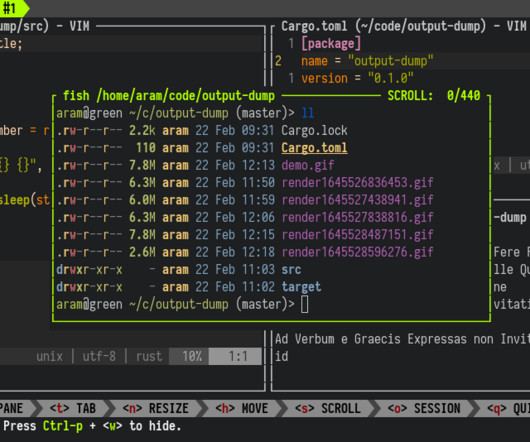Image resolution: width=530 pixels, height=442 pixels.
Task: Select MOVE mode in status bar
Action: point(242,409)
